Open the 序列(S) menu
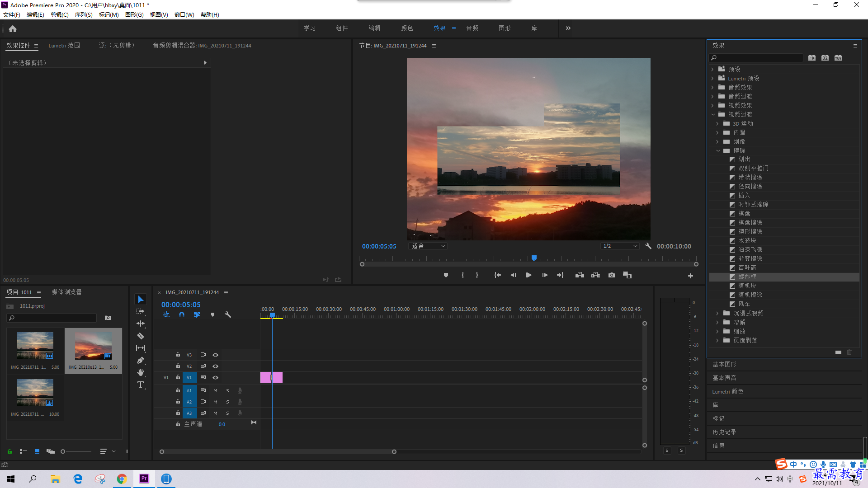 pos(84,15)
